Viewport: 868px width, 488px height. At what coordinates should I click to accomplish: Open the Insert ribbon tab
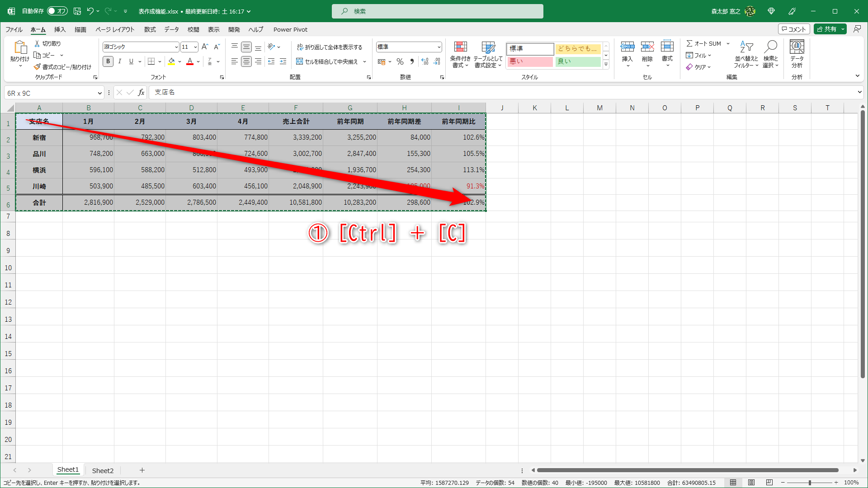60,29
